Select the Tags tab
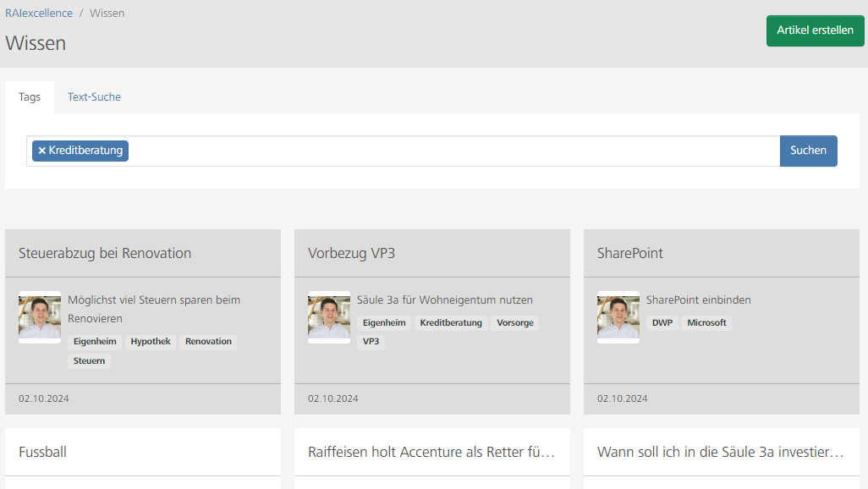 tap(30, 97)
